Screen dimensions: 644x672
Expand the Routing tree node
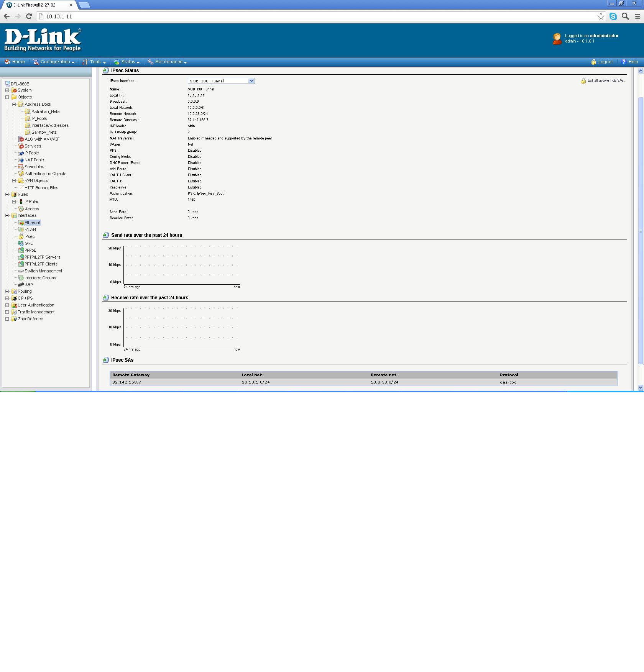click(x=7, y=292)
